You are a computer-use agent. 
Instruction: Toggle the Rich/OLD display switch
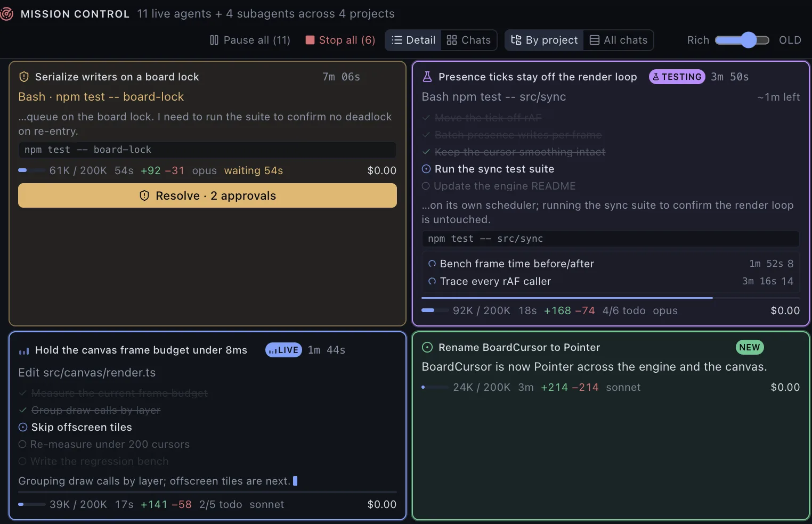coord(742,40)
